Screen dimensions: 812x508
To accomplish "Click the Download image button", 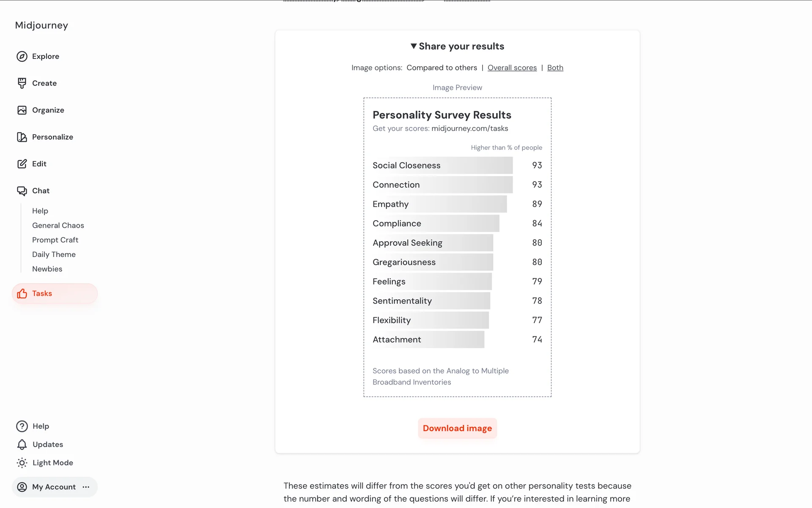I will point(457,428).
